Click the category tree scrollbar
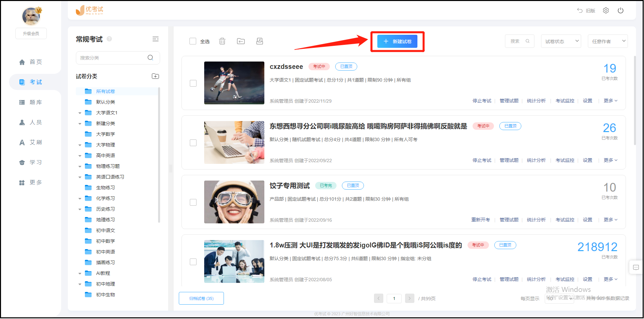 (x=159, y=155)
